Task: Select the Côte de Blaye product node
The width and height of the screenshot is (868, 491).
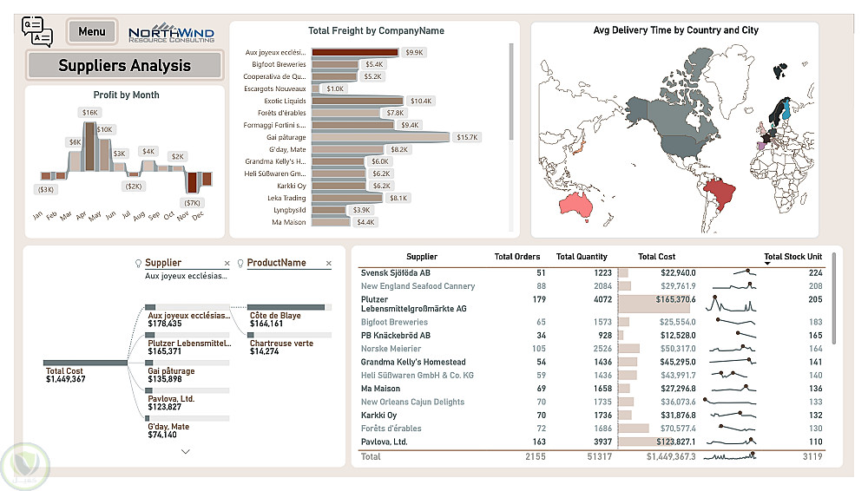Action: [289, 316]
